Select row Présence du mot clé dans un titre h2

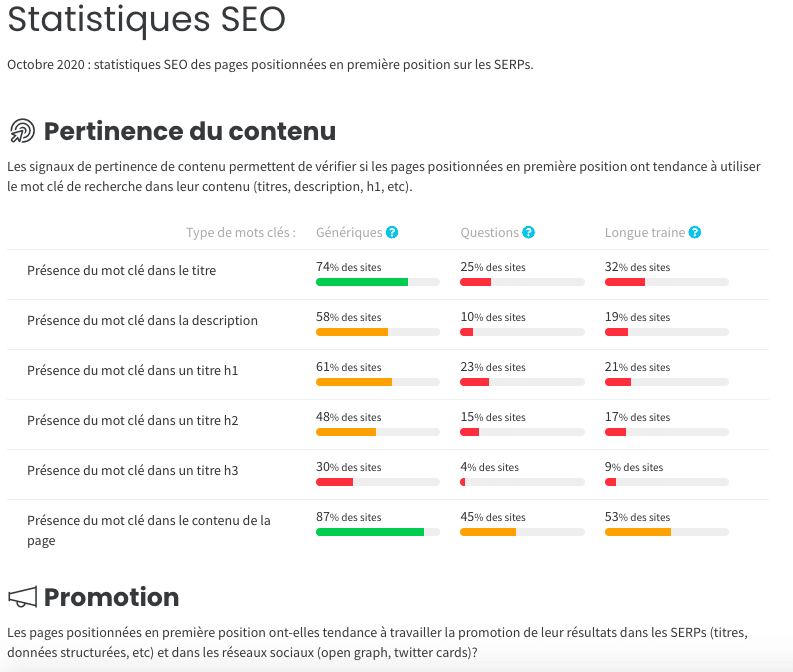[x=132, y=421]
